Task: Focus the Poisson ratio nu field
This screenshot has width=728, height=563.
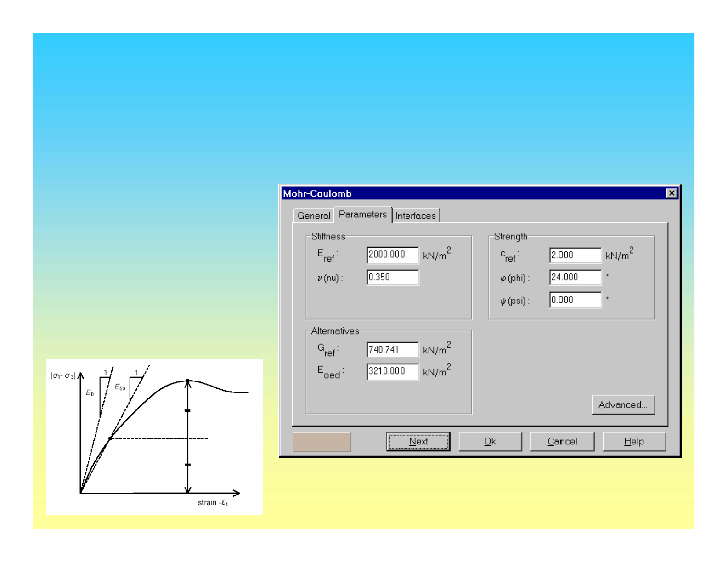Action: (392, 278)
